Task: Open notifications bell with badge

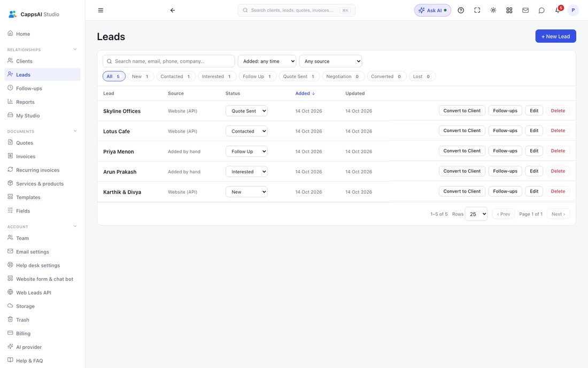Action: tap(559, 10)
